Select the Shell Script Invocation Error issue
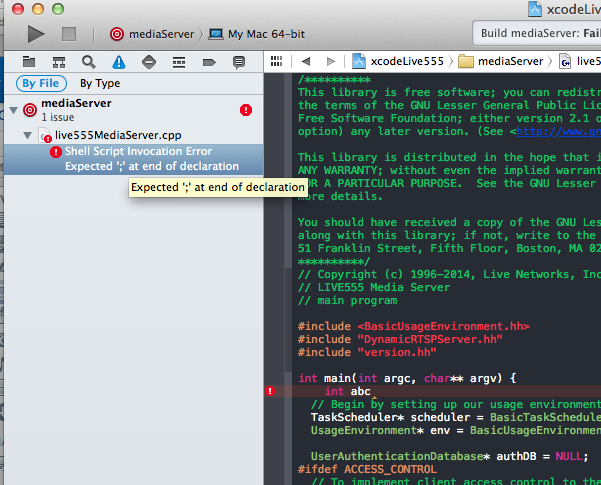The width and height of the screenshot is (601, 485). point(133,159)
